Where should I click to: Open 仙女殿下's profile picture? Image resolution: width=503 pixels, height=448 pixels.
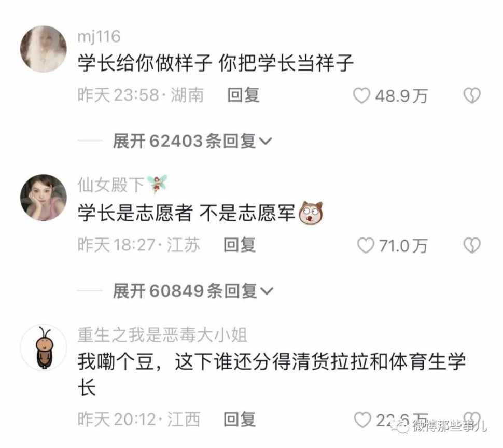(x=44, y=198)
